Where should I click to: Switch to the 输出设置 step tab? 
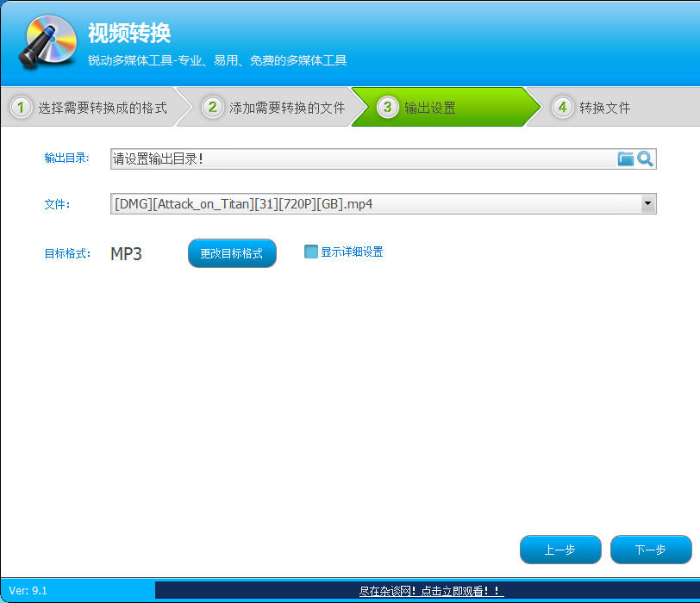pyautogui.click(x=431, y=107)
